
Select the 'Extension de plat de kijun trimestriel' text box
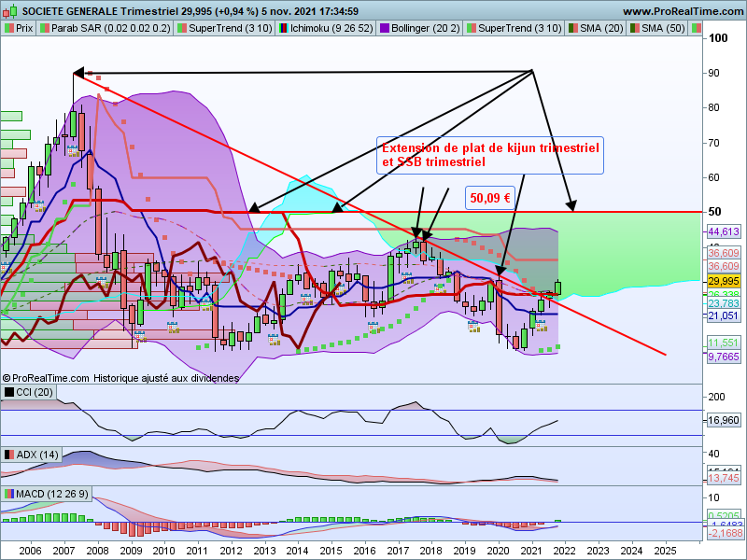click(x=490, y=155)
